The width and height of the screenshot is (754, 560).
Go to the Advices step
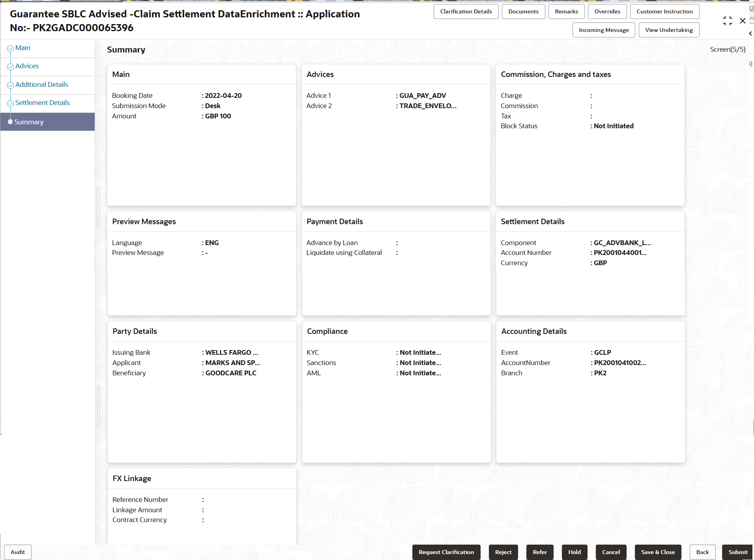click(27, 66)
